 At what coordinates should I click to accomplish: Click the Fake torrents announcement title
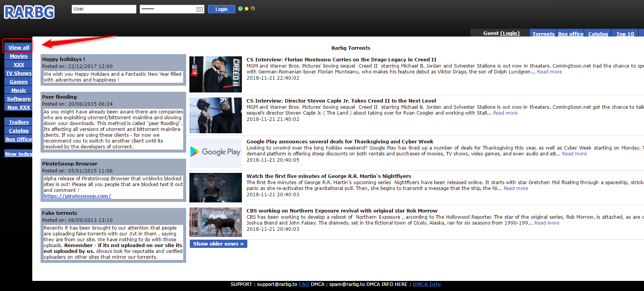point(59,213)
